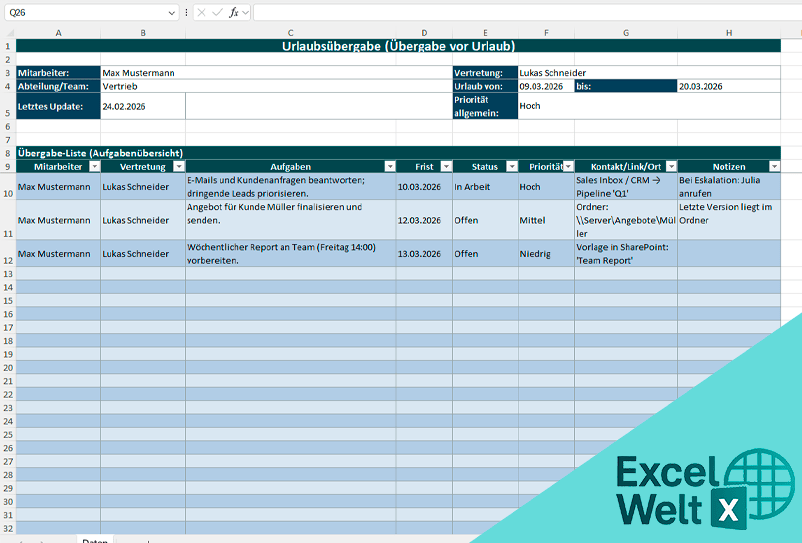The height and width of the screenshot is (543, 802).
Task: Expand the Aufgaben column filter
Action: pos(389,166)
